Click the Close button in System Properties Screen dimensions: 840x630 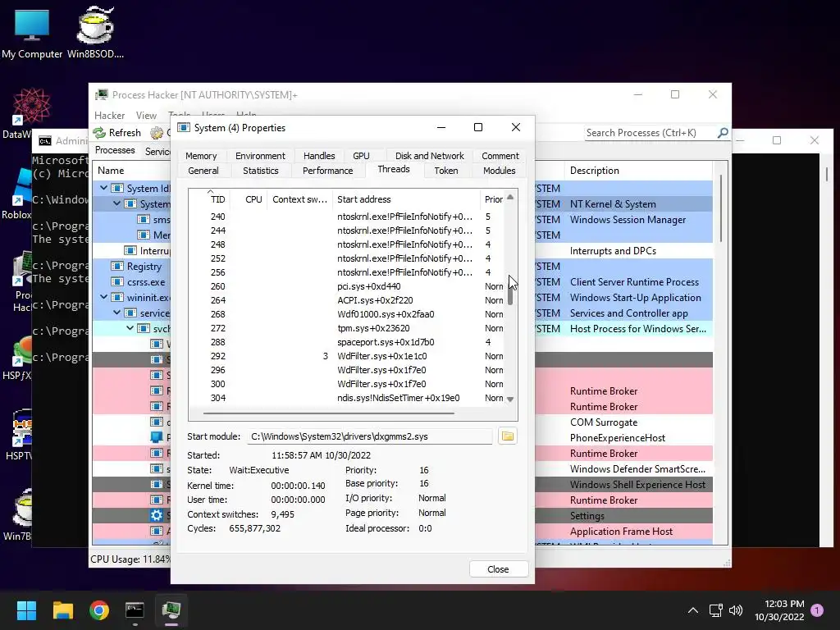coord(498,569)
